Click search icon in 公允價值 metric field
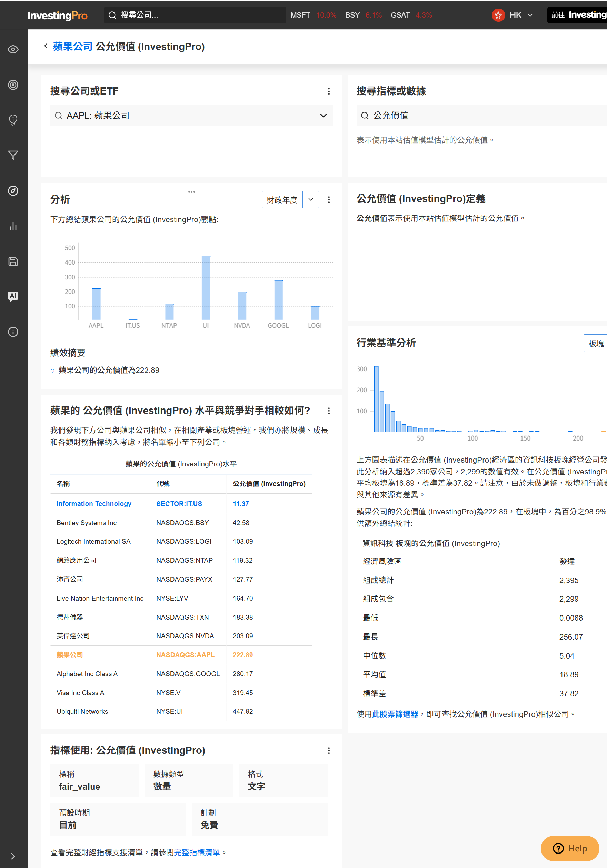This screenshot has height=868, width=607. tap(365, 116)
